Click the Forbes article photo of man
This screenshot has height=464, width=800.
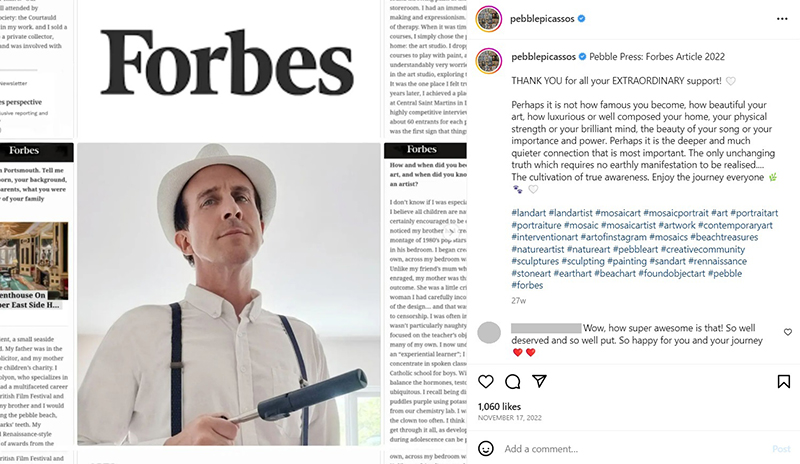(229, 294)
